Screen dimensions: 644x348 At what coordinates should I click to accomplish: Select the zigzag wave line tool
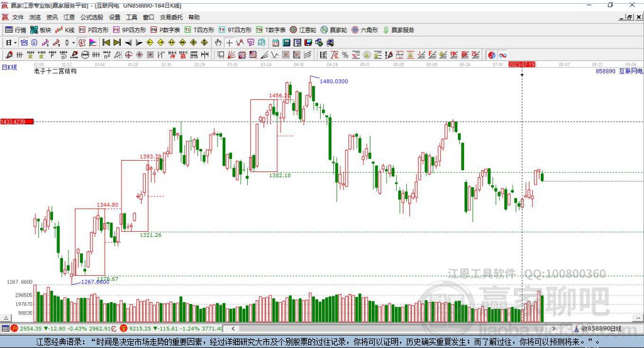(x=275, y=55)
